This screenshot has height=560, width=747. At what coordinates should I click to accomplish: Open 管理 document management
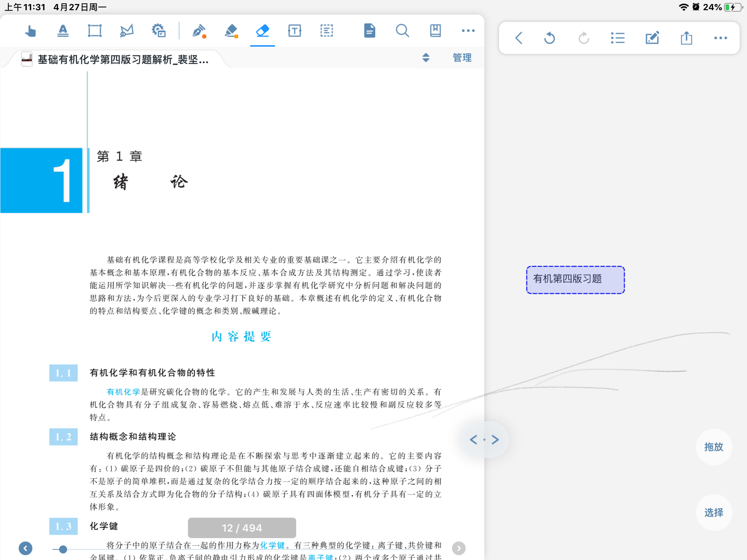[x=462, y=58]
